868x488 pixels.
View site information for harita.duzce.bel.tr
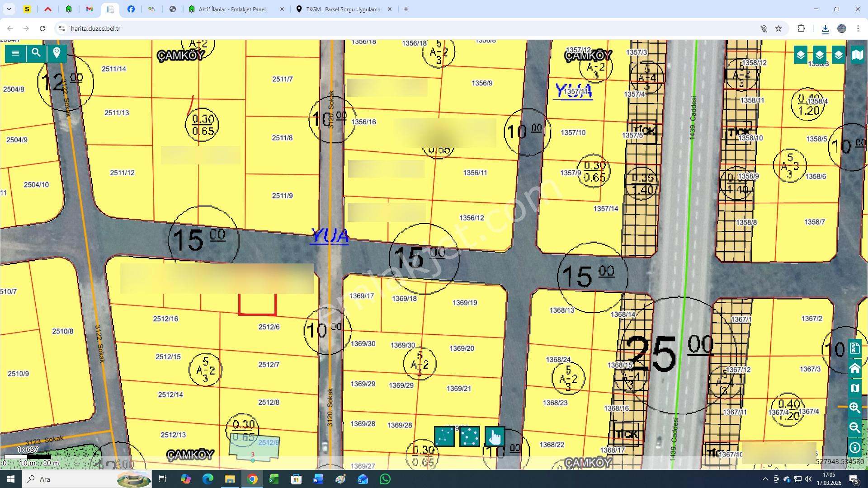coord(62,28)
